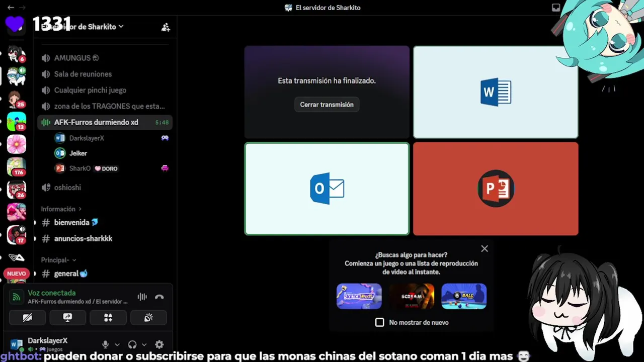
Task: Launch the Scream activity
Action: [x=412, y=296]
